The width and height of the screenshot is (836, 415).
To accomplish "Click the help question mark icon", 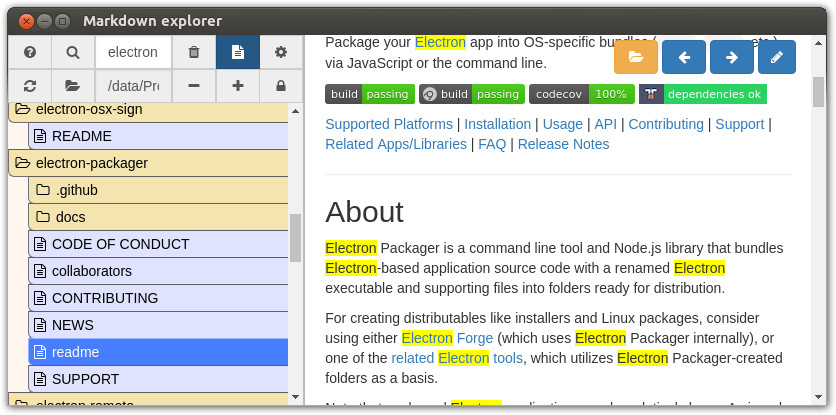I will click(30, 52).
